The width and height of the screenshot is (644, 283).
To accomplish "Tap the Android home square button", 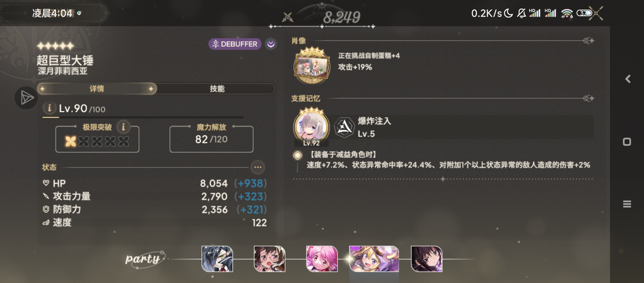I will tap(627, 142).
